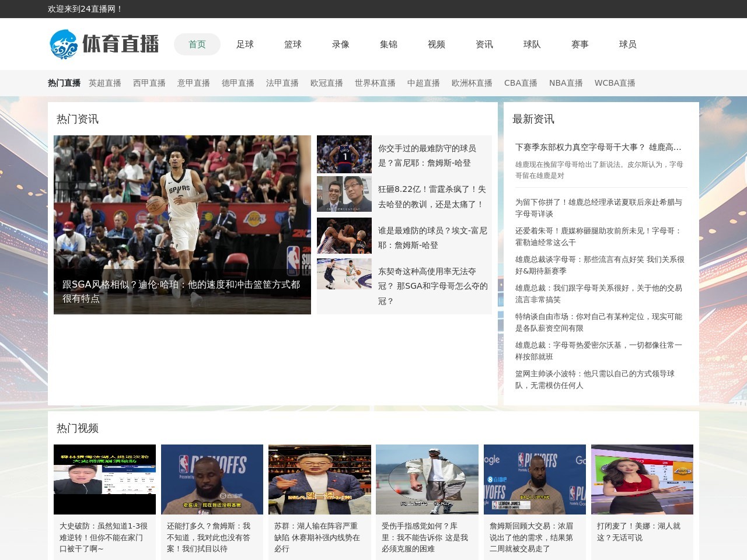Open news 还爱着朱哥！鹿媒称砸腿助攻
Viewport: 747px width, 560px height.
tap(599, 236)
